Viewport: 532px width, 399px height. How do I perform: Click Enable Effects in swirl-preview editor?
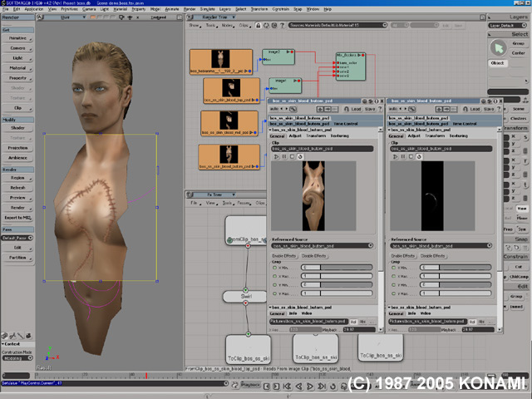click(x=284, y=256)
